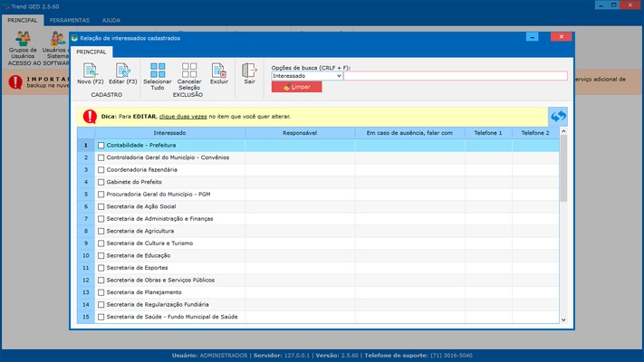Open Usuários do Sistema in main window
The height and width of the screenshot is (362, 644).
coord(57,45)
